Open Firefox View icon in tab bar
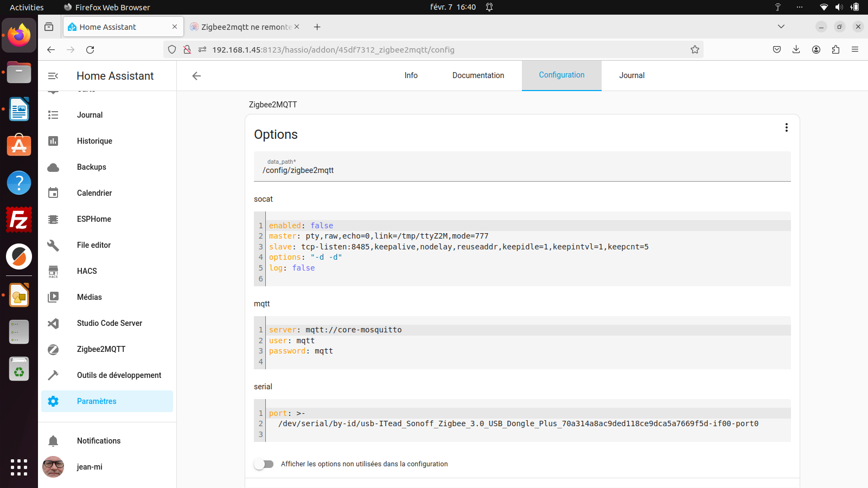This screenshot has height=488, width=868. pyautogui.click(x=49, y=27)
